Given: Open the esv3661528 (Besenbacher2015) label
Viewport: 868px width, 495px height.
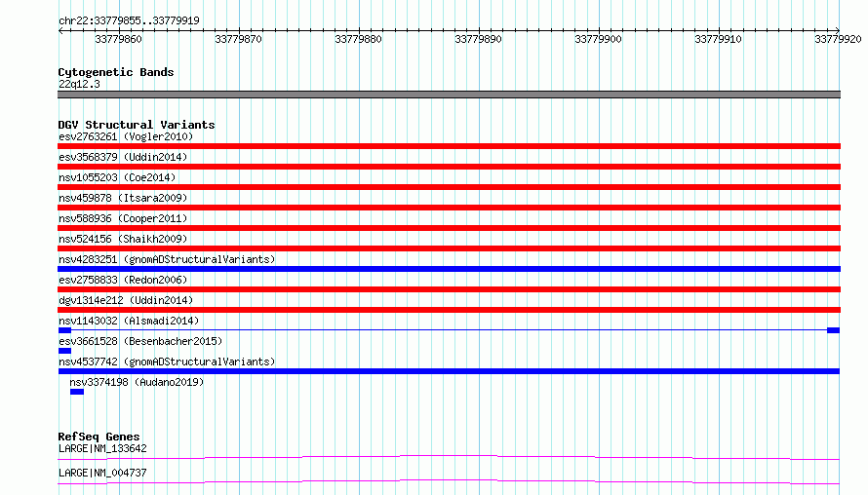Looking at the screenshot, I should (x=140, y=341).
